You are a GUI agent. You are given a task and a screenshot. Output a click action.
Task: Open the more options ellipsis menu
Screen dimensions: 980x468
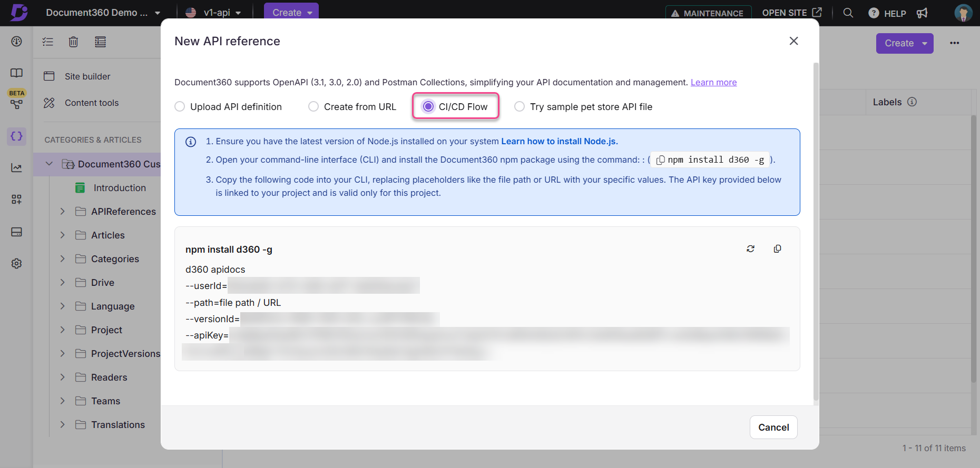coord(955,43)
